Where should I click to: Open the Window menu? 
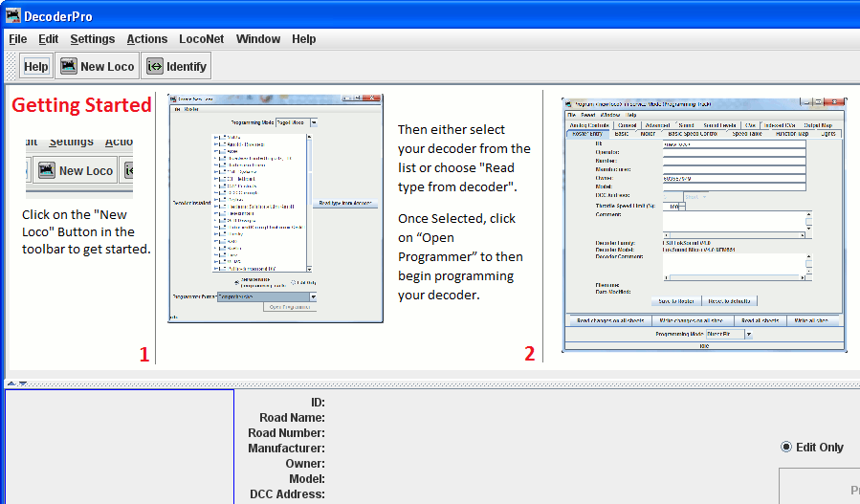(x=258, y=39)
